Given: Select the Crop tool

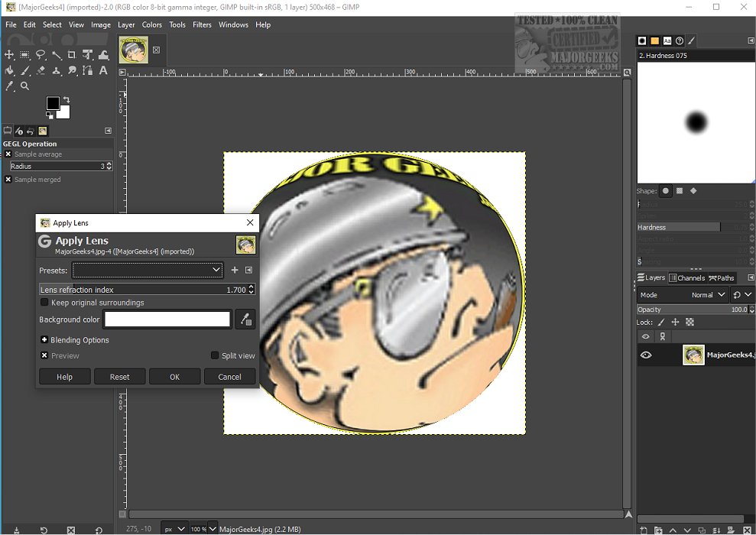Looking at the screenshot, I should pyautogui.click(x=71, y=55).
